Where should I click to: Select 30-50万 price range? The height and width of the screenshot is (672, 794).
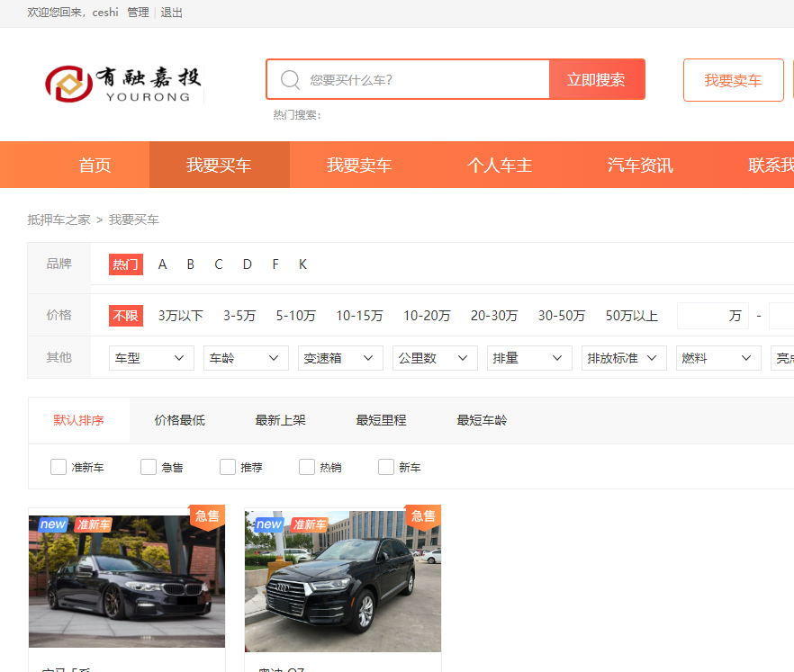pos(562,316)
